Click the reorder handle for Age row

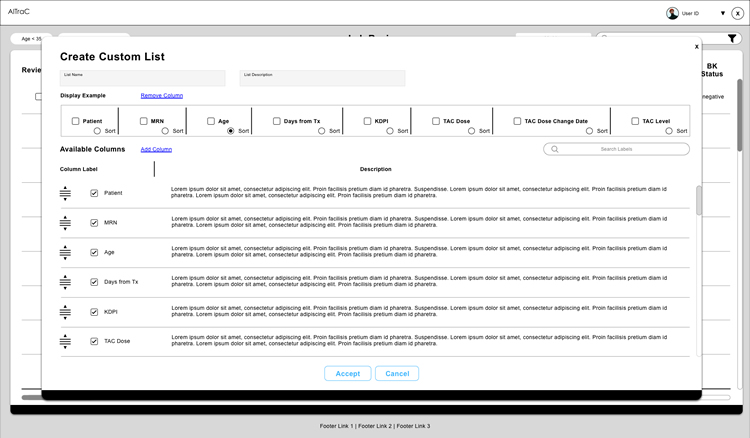65,252
